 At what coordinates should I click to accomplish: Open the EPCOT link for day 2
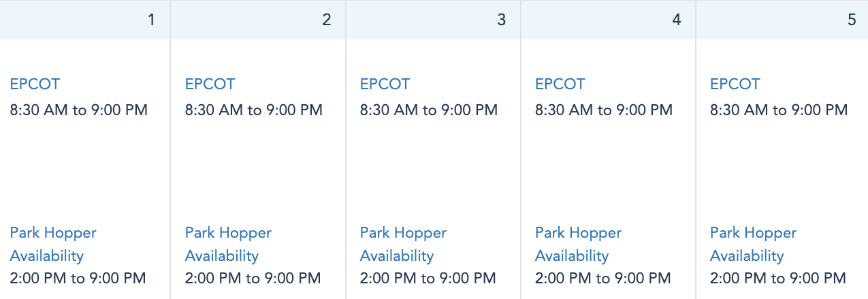coord(210,84)
